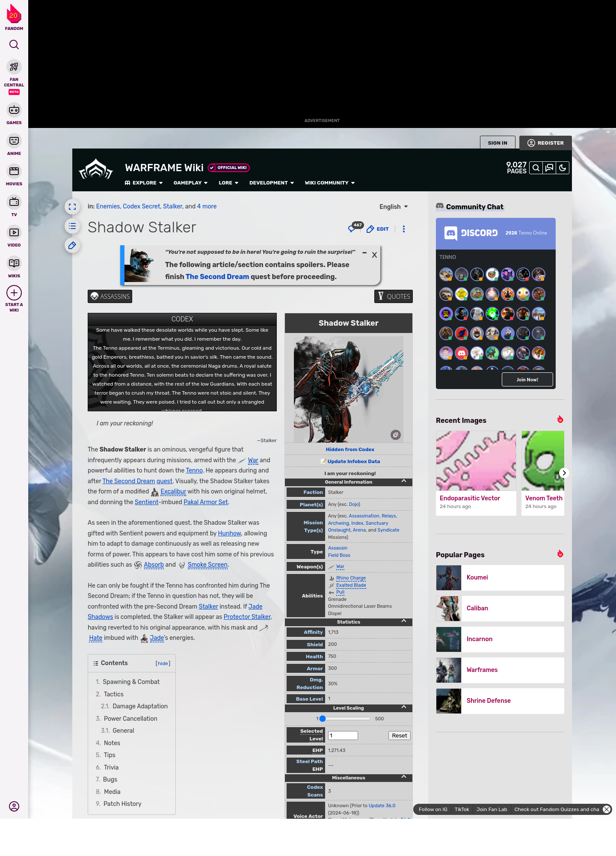Open the Quotes subpage button
Viewport: 616px width, 856px height.
pos(394,297)
